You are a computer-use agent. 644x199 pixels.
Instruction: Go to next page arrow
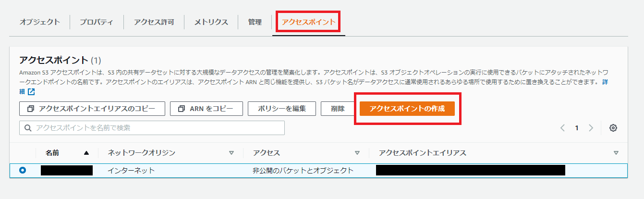tap(591, 128)
